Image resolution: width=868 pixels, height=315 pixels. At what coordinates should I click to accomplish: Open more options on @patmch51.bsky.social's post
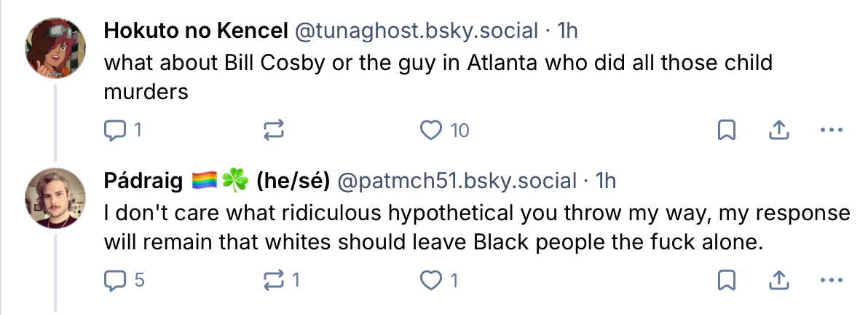pyautogui.click(x=831, y=279)
